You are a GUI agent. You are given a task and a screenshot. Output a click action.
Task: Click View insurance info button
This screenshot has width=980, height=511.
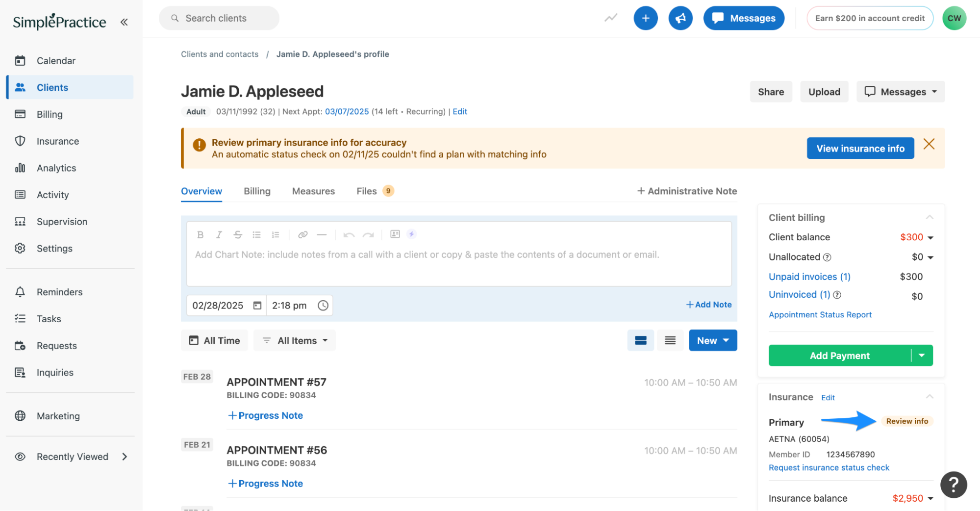860,149
